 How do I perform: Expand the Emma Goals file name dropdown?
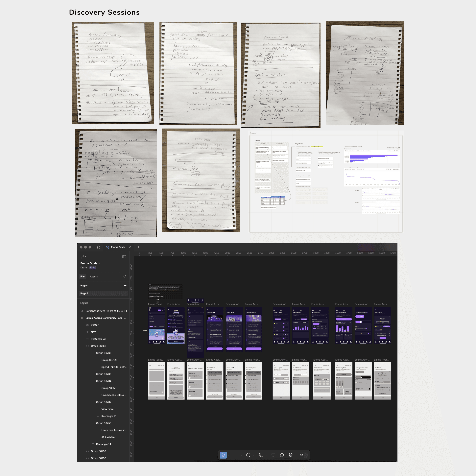pos(100,263)
